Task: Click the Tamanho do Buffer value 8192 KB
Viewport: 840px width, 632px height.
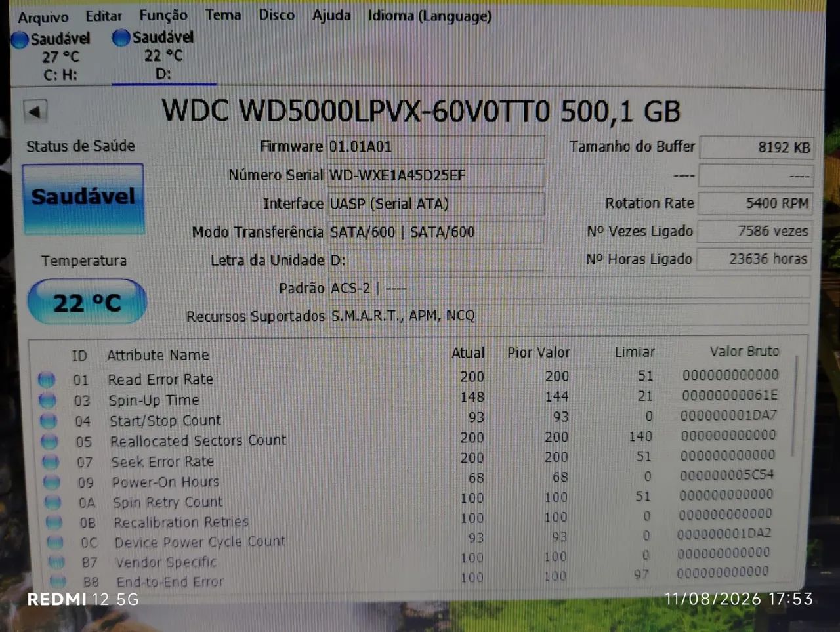Action: click(x=755, y=147)
